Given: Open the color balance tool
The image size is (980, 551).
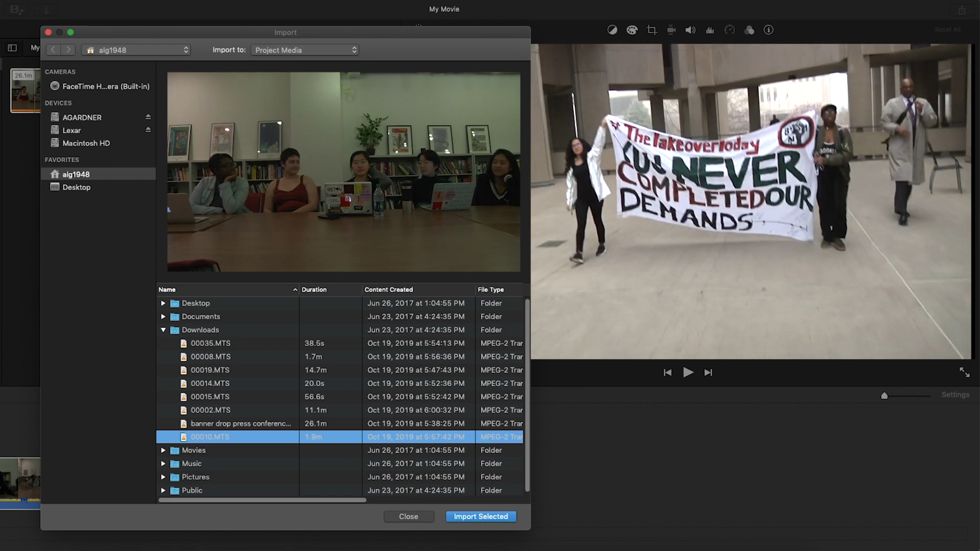Looking at the screenshot, I should click(x=612, y=30).
